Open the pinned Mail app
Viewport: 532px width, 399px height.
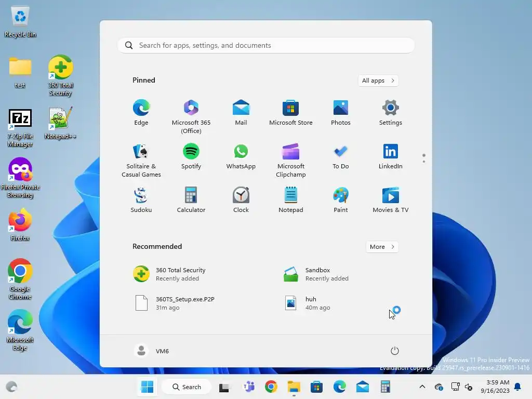pyautogui.click(x=241, y=113)
